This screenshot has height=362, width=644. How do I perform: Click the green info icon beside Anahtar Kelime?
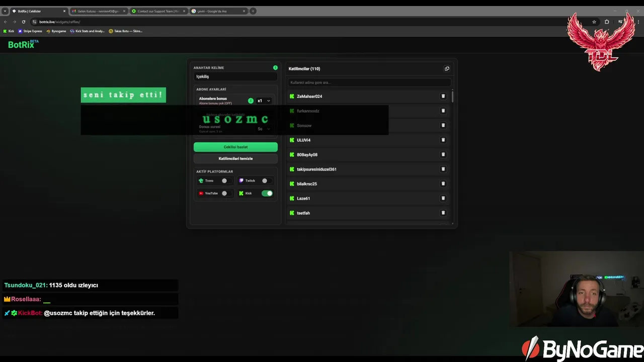(275, 67)
